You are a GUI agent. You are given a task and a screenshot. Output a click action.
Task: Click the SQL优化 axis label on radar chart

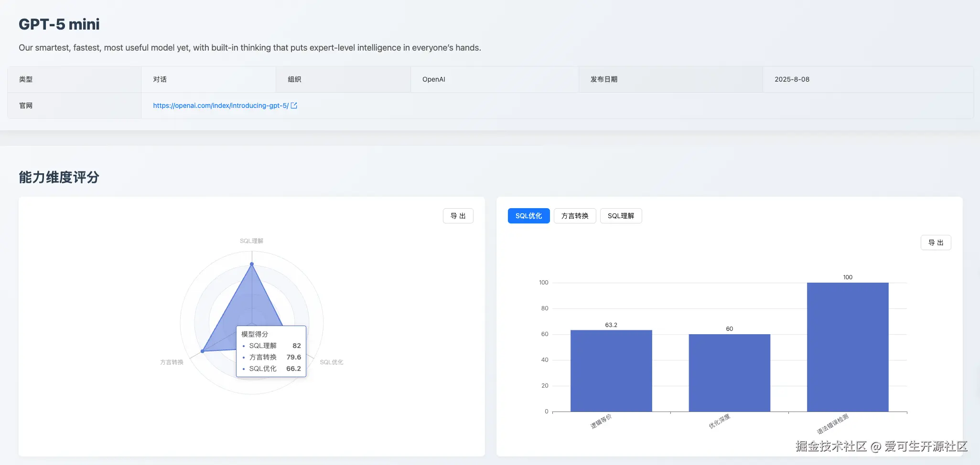pos(331,362)
